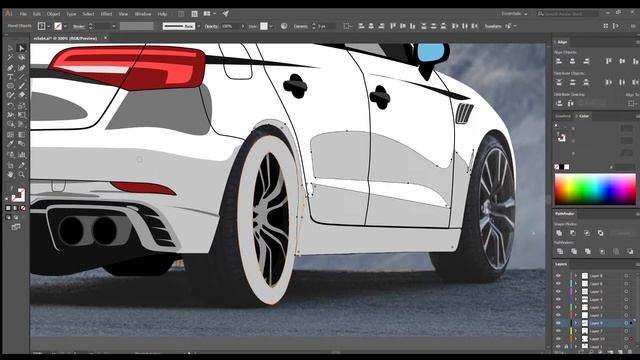Close the eclab4.ai document tab

pos(105,38)
